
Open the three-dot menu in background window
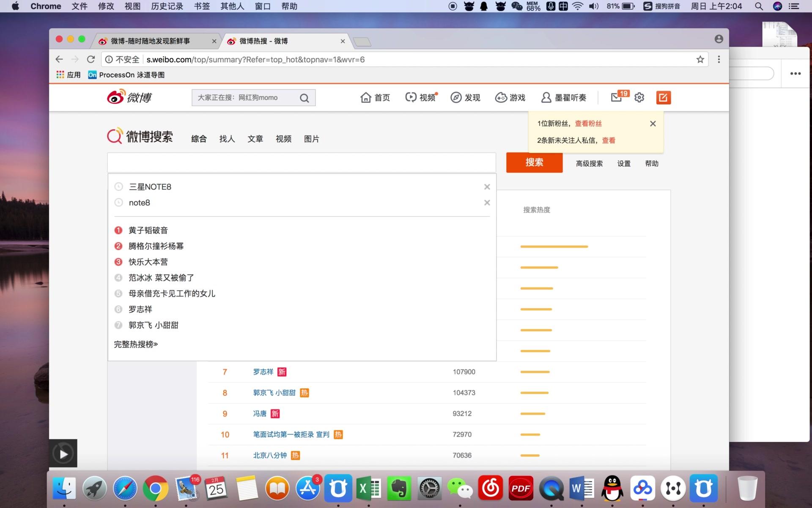[796, 74]
